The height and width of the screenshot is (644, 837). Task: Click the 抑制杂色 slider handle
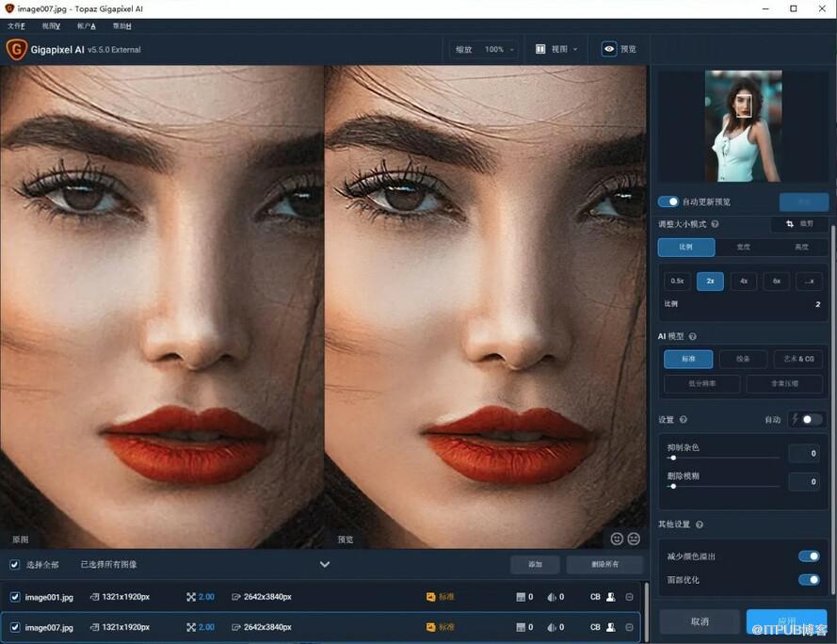(x=674, y=459)
